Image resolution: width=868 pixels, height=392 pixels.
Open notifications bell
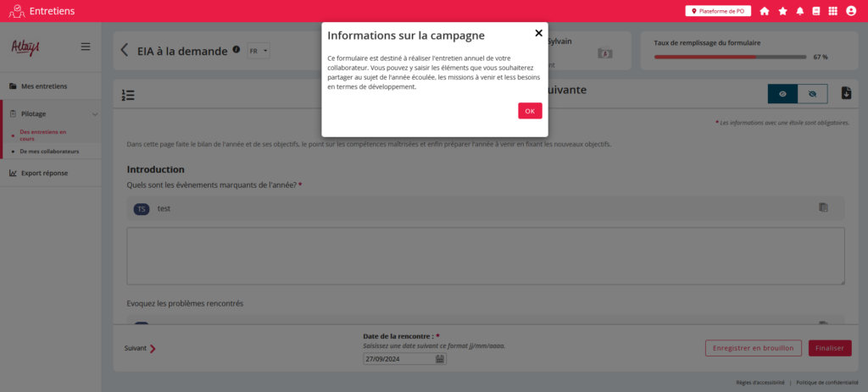coord(800,11)
